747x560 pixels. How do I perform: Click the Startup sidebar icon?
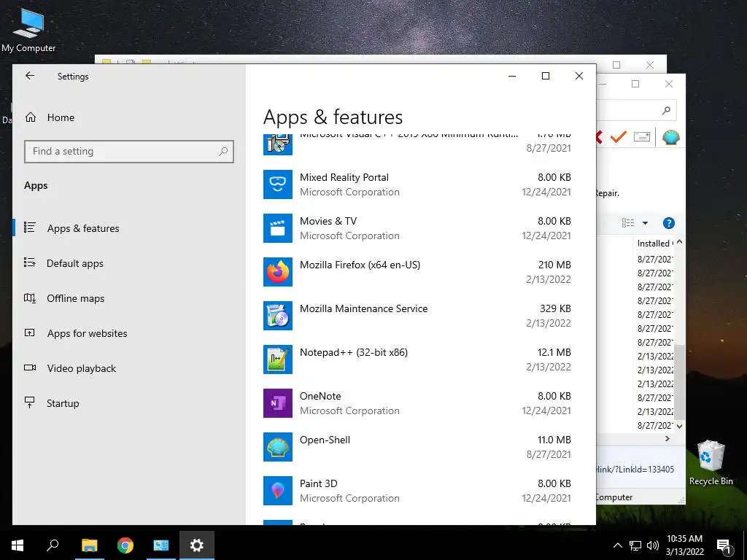[x=29, y=402]
